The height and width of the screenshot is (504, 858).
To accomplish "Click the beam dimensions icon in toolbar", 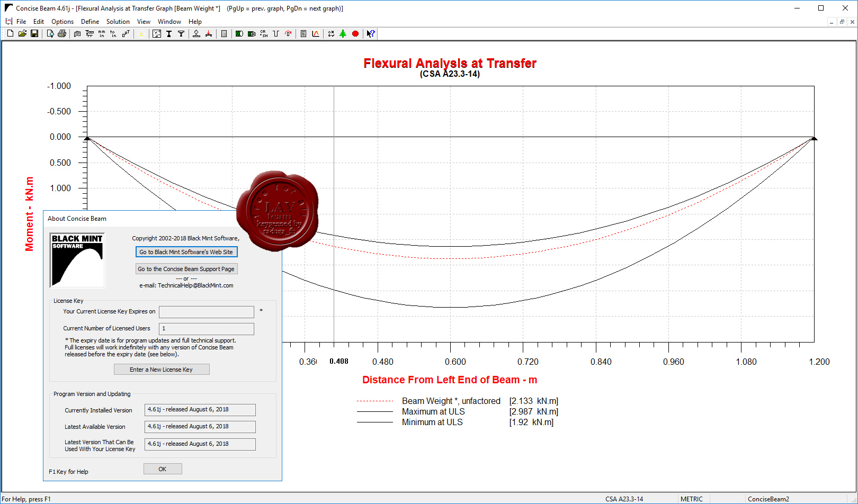I will coord(90,33).
